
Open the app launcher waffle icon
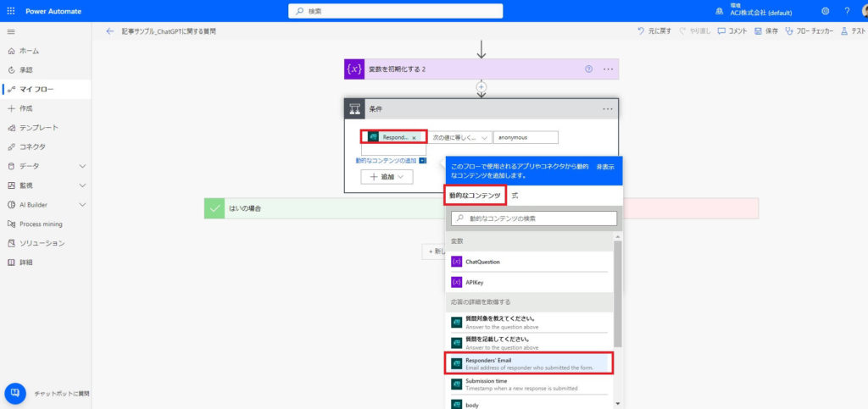pos(10,11)
